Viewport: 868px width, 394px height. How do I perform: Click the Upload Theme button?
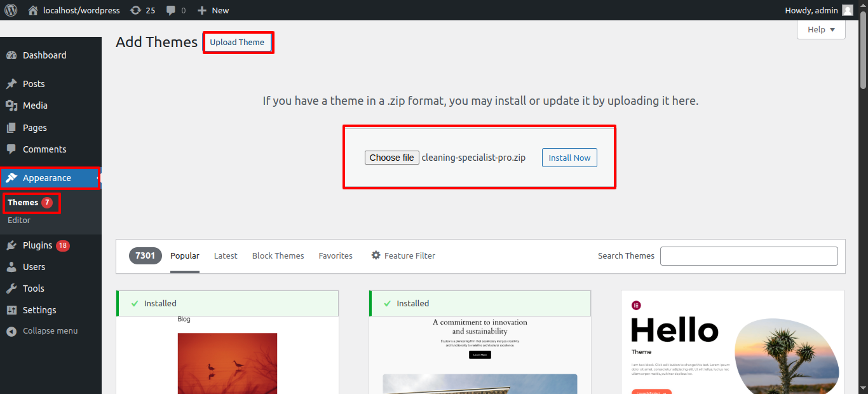237,43
